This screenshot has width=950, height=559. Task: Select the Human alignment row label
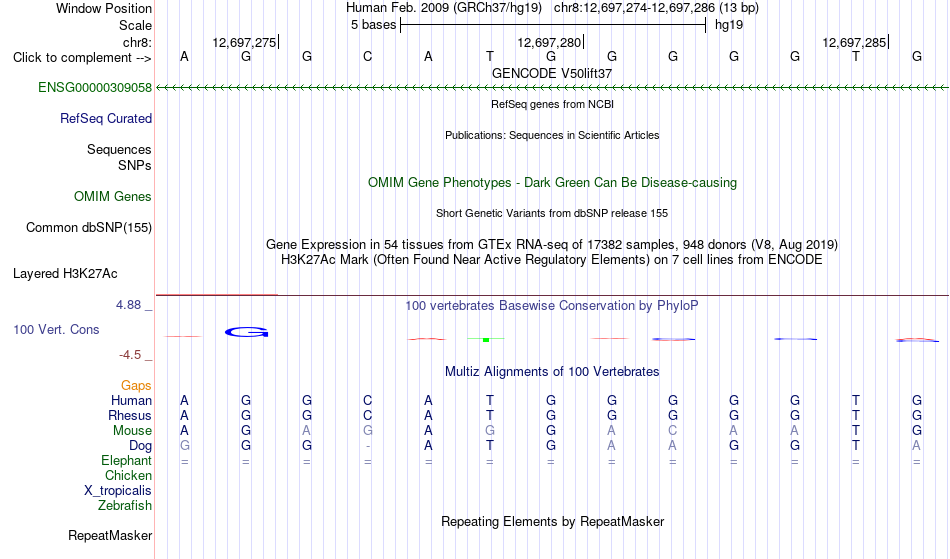pyautogui.click(x=131, y=400)
